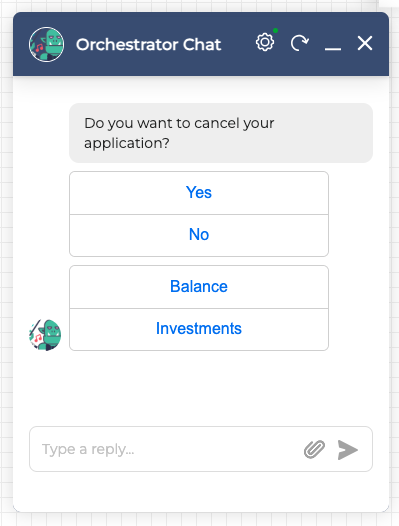The image size is (399, 526).
Task: Answer Yes to cancel application
Action: point(199,193)
